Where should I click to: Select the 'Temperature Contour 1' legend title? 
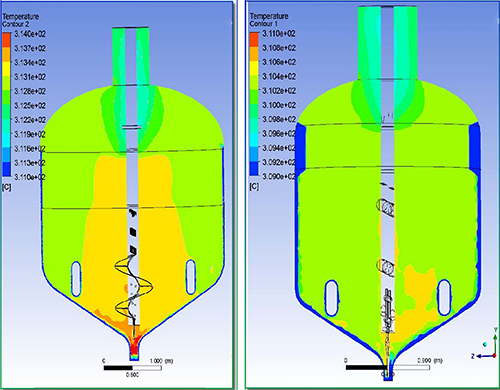coord(269,20)
